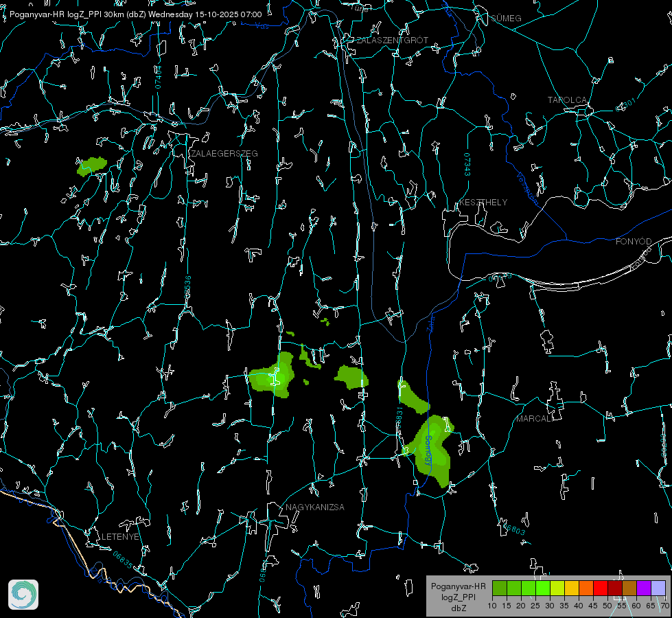672x618 pixels.
Task: Click the NAGYKANIZSA city label
Action: (315, 507)
